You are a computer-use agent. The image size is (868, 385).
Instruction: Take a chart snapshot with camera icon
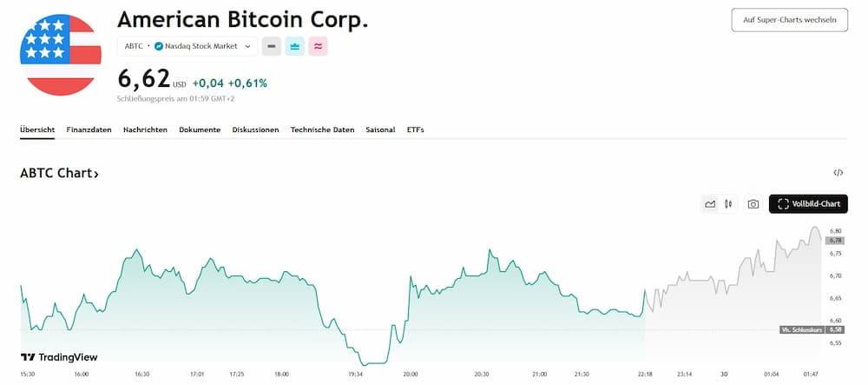(x=753, y=204)
